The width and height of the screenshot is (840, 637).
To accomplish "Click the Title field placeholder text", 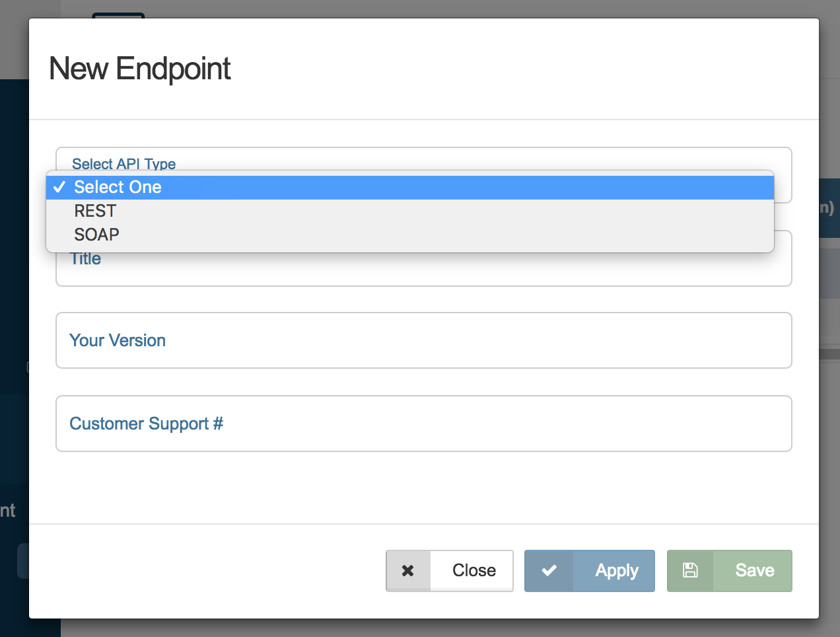I will [85, 258].
